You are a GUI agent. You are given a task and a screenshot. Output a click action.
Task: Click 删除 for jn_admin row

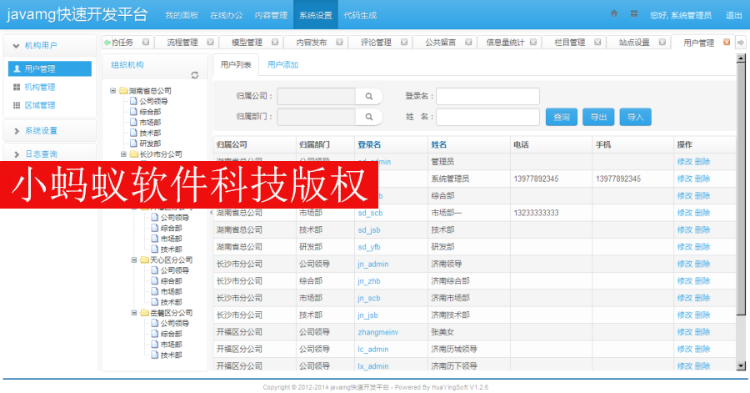tap(702, 264)
